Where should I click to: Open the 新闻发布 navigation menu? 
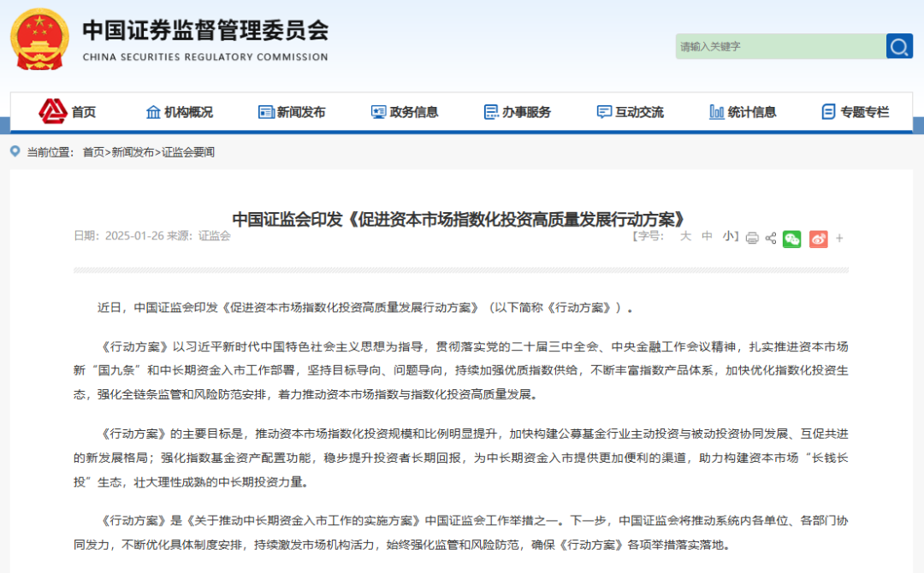point(301,112)
